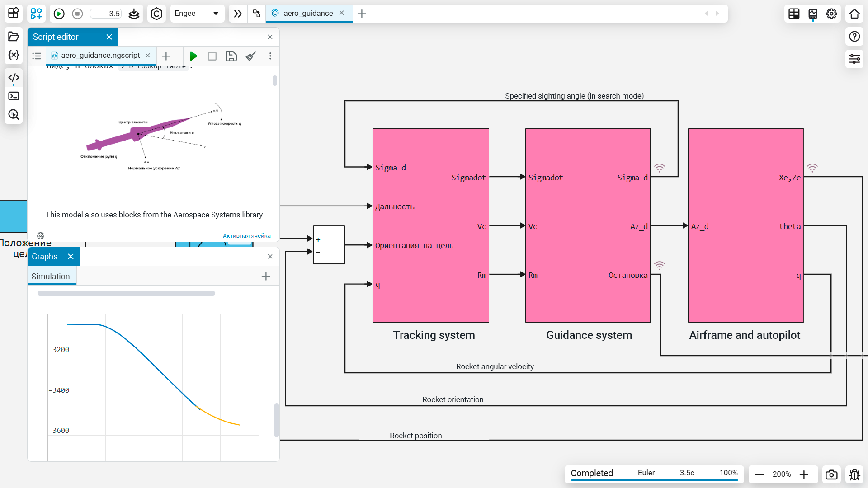The width and height of the screenshot is (868, 488).
Task: Toggle signal logging on Sigma_d output
Action: (x=660, y=168)
